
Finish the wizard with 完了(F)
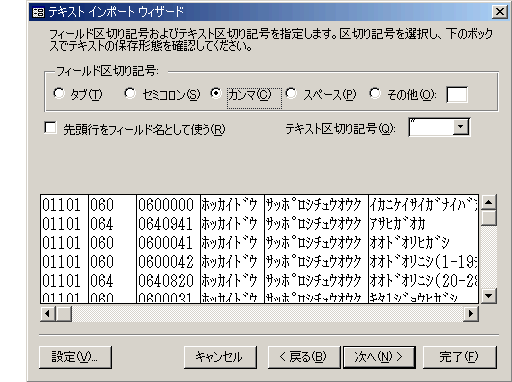(459, 357)
